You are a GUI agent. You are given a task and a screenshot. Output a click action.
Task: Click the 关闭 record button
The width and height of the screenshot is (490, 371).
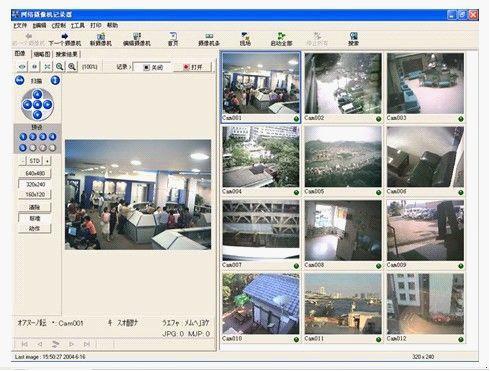[x=152, y=67]
